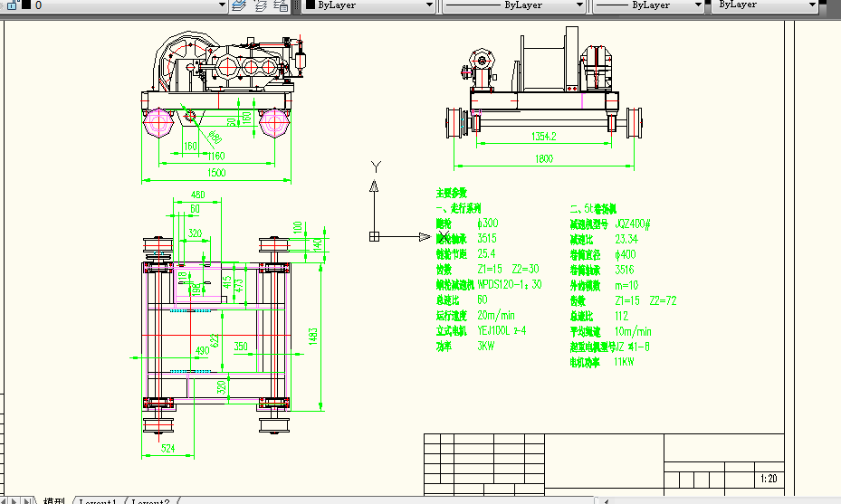This screenshot has width=841, height=504.
Task: Switch to the 模型 (Model) tab
Action: [53, 500]
